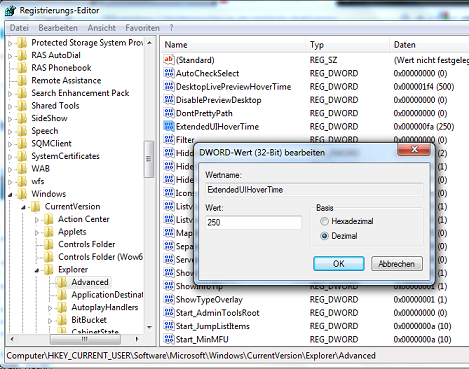469x369 pixels.
Task: Click the RAS Phonebook folder icon
Action: click(x=22, y=68)
